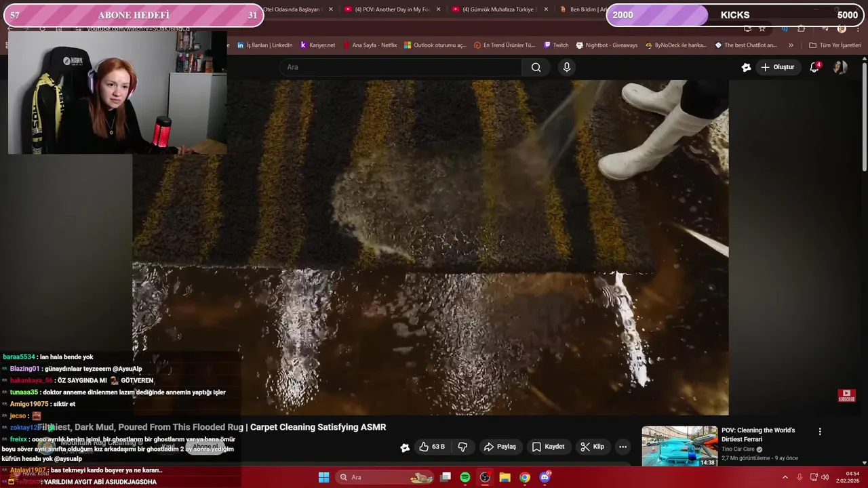Open Outlook oturumu aç bookmark

435,45
